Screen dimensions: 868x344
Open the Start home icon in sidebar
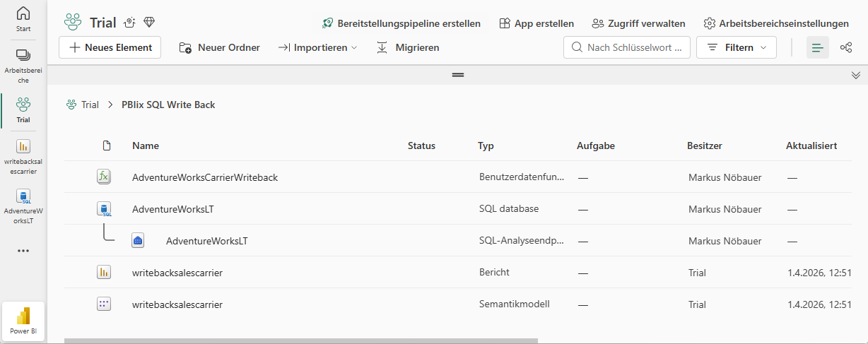23,19
